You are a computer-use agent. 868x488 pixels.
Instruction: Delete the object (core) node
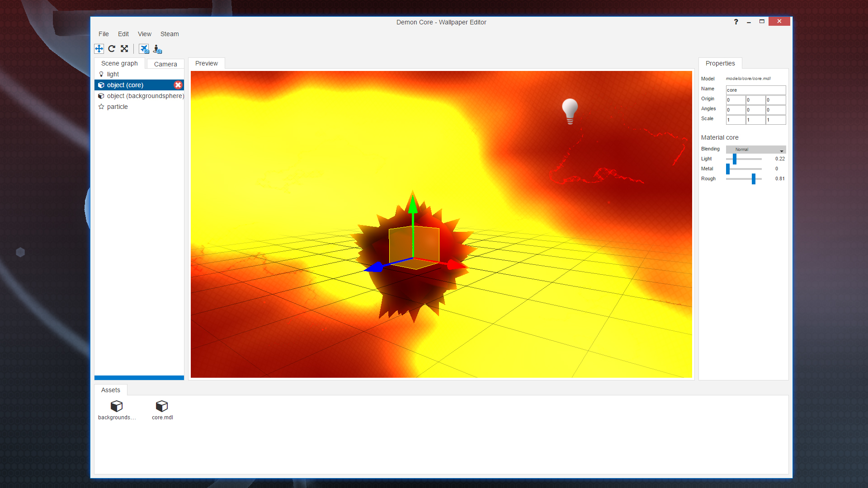(178, 85)
